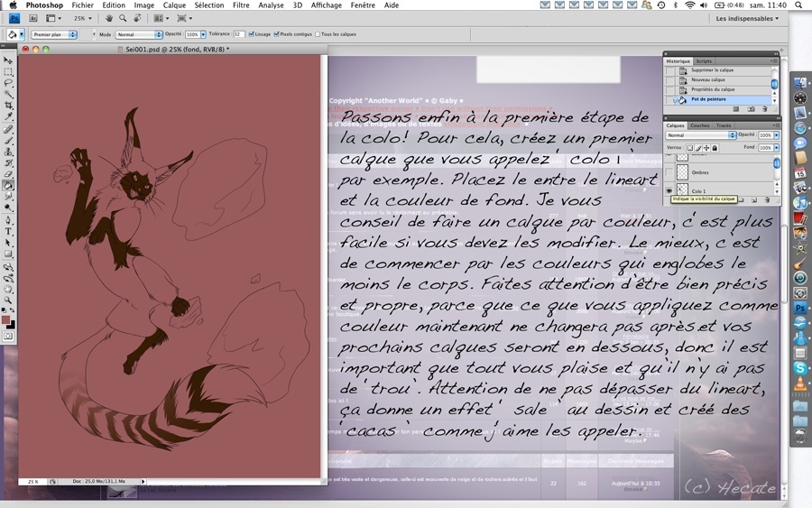
Task: Open the Arrange Documents dropdown
Action: [161, 18]
